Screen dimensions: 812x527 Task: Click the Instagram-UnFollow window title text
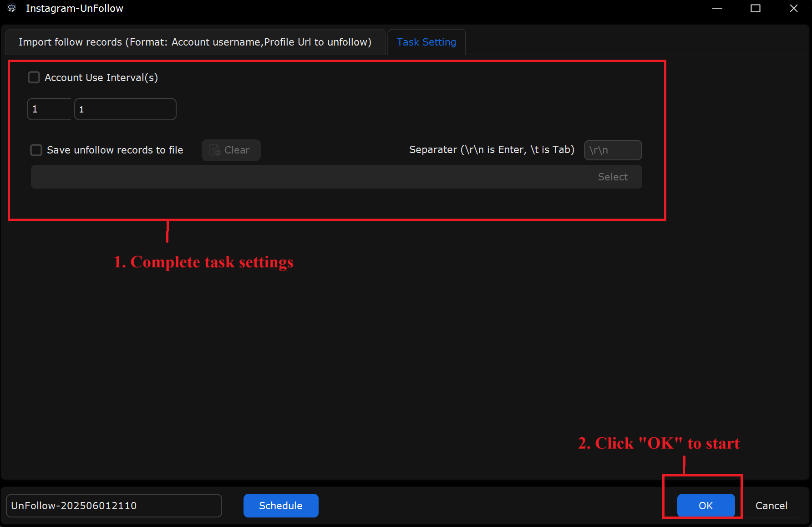75,8
